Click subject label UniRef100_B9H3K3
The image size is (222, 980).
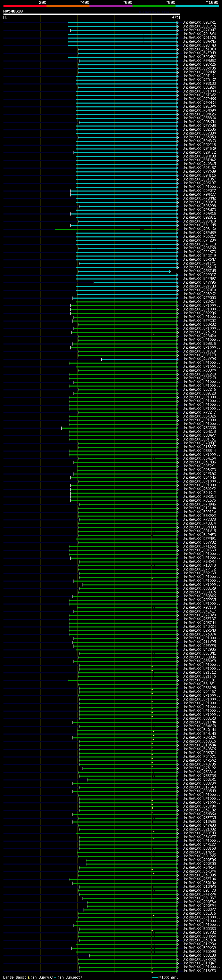(x=199, y=141)
